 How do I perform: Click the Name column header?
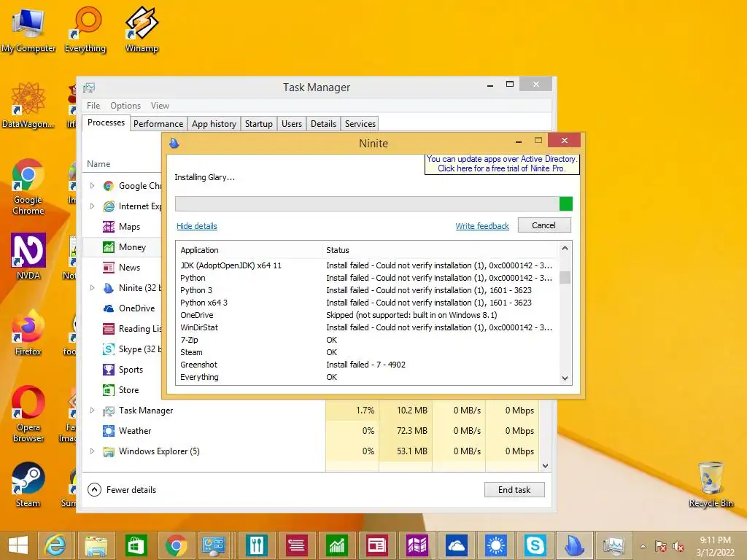(98, 164)
